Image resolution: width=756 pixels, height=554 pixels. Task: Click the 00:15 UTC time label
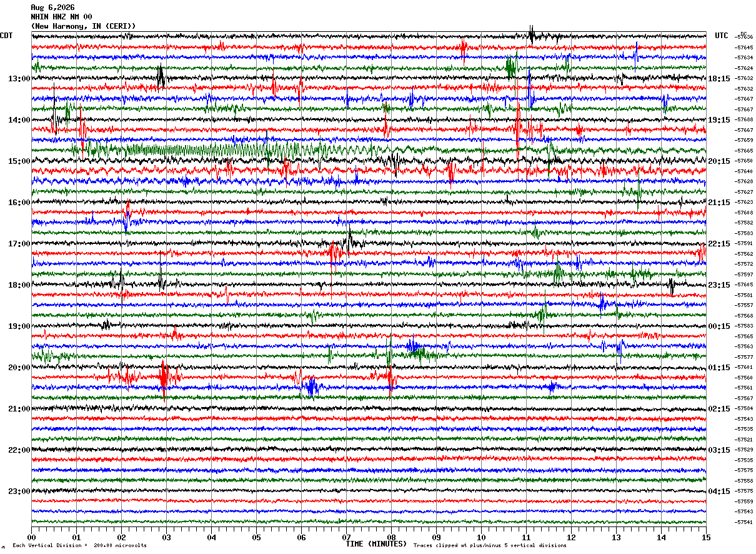coord(719,326)
